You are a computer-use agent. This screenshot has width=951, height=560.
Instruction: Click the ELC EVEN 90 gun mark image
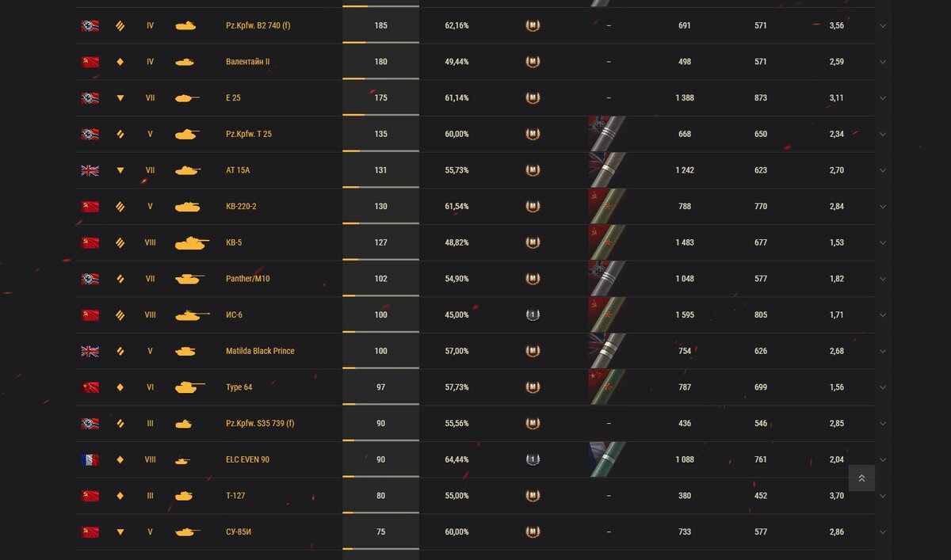pos(607,459)
